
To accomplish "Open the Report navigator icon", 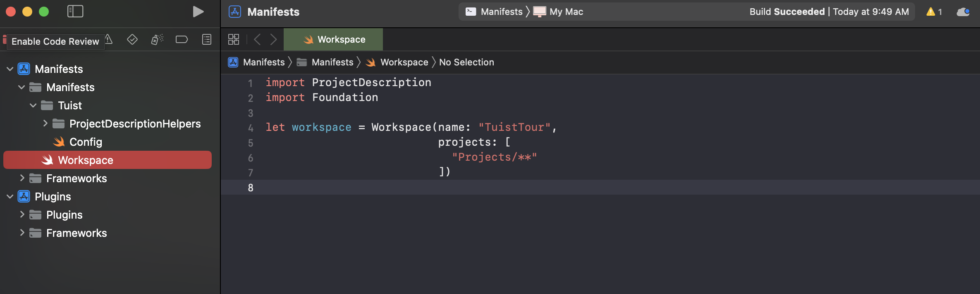I will pyautogui.click(x=207, y=39).
